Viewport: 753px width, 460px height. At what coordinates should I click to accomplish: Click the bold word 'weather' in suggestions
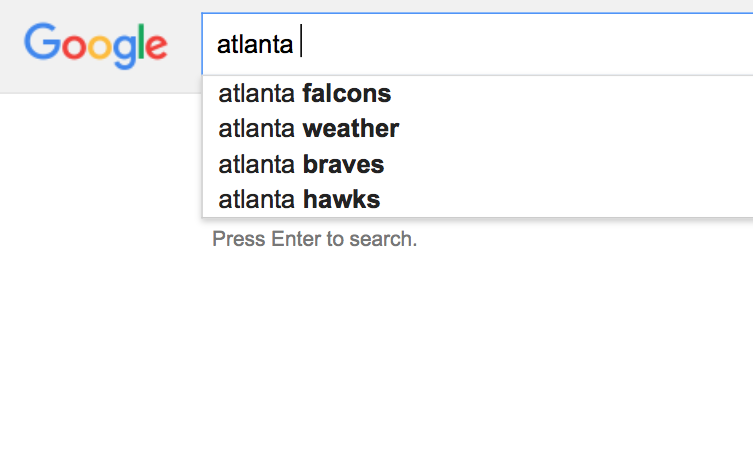(350, 129)
